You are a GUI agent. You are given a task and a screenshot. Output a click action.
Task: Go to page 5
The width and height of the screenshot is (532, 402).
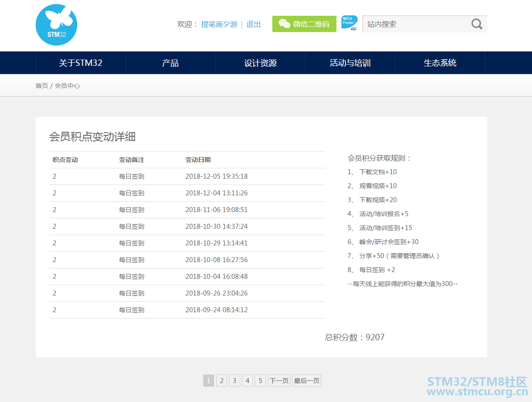tap(260, 381)
